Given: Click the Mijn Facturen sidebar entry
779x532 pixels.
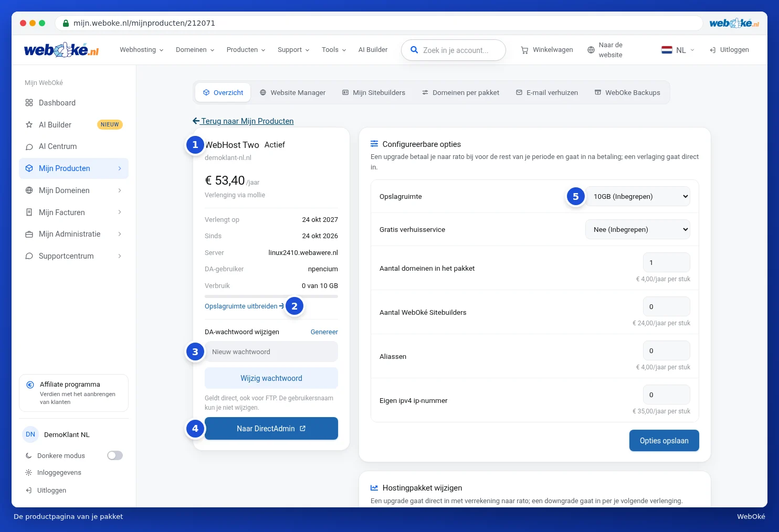Looking at the screenshot, I should coord(73,212).
